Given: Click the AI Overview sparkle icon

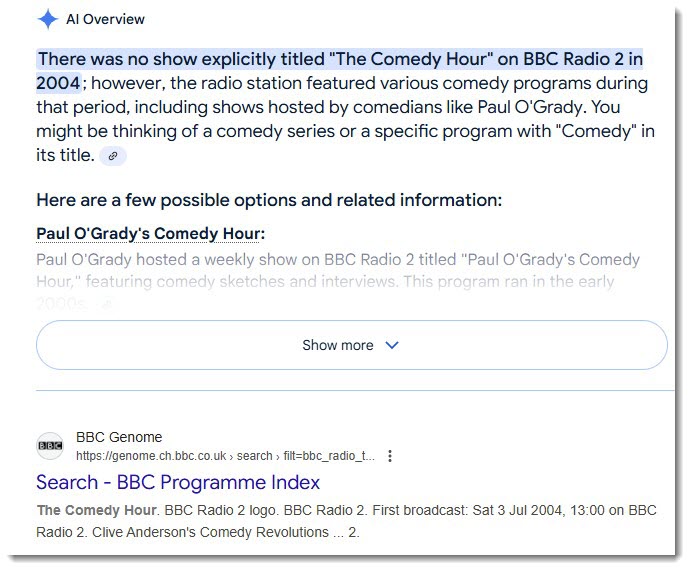Looking at the screenshot, I should point(47,19).
